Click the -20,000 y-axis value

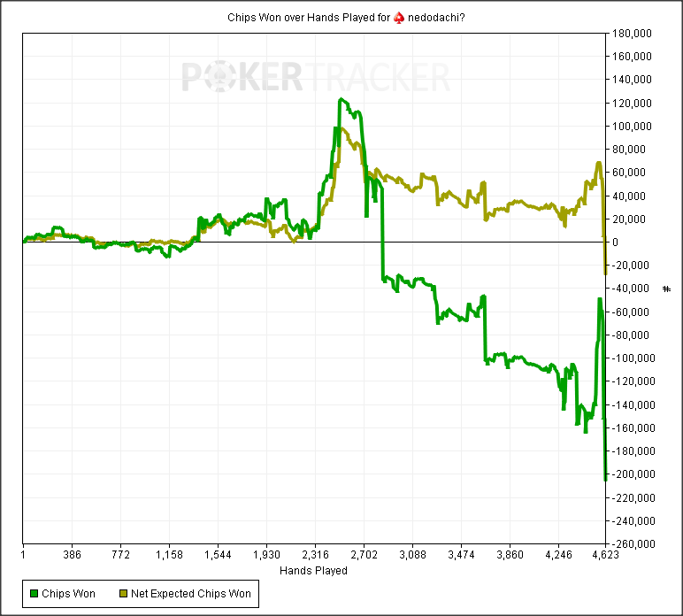click(x=630, y=265)
